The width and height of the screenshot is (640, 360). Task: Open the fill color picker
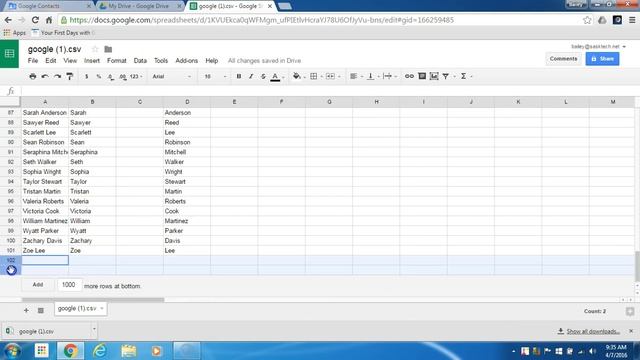tap(298, 76)
